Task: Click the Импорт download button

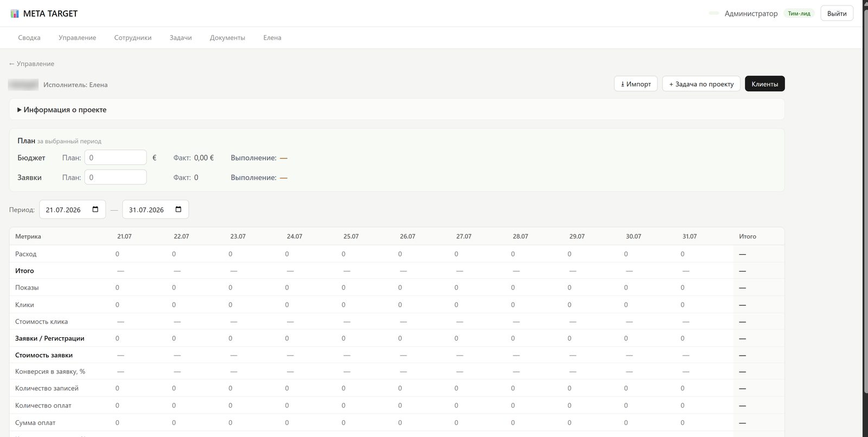Action: tap(636, 83)
